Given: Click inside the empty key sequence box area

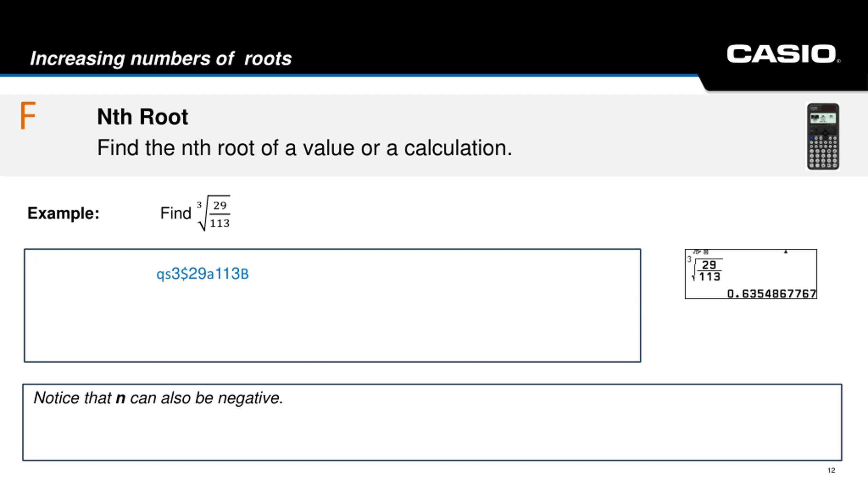Looking at the screenshot, I should pos(332,322).
